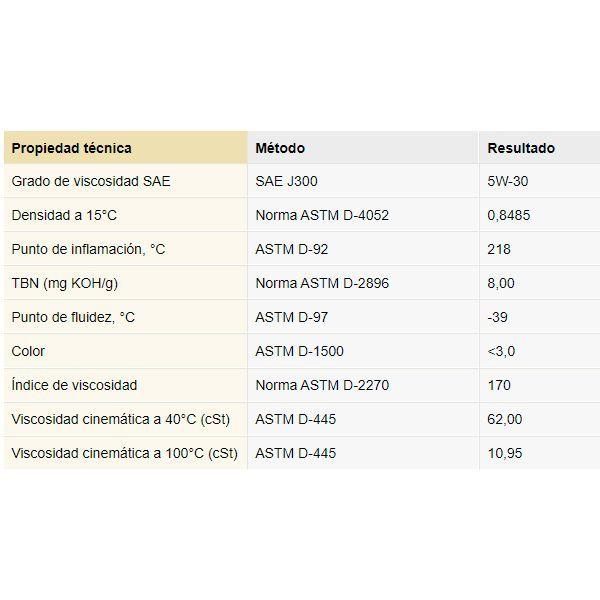Select the 'Densidad a 15°C' row label

[x=64, y=215]
